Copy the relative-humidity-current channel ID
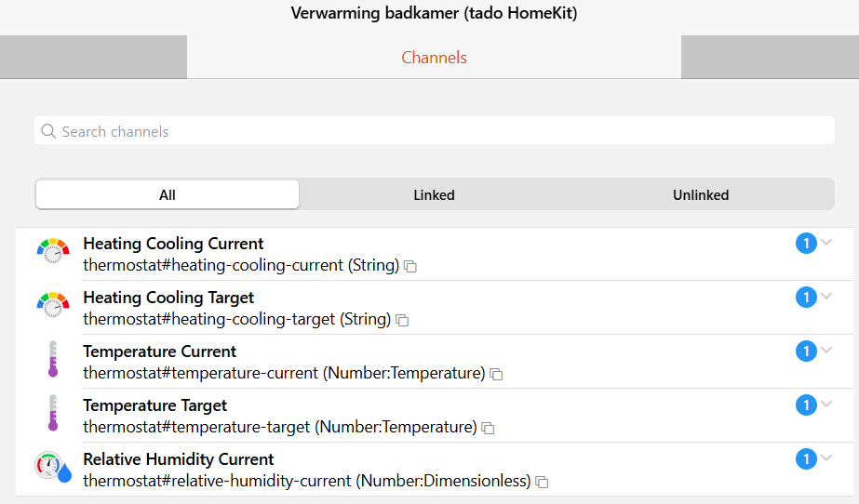 543,482
